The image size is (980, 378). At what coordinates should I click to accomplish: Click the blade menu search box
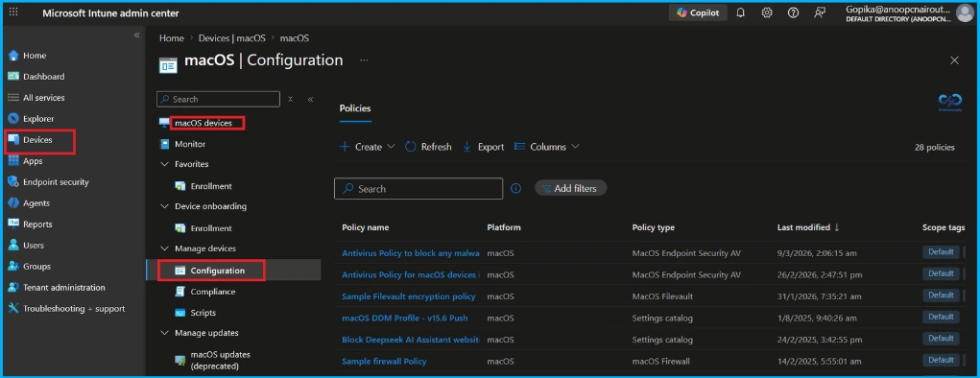(x=218, y=99)
